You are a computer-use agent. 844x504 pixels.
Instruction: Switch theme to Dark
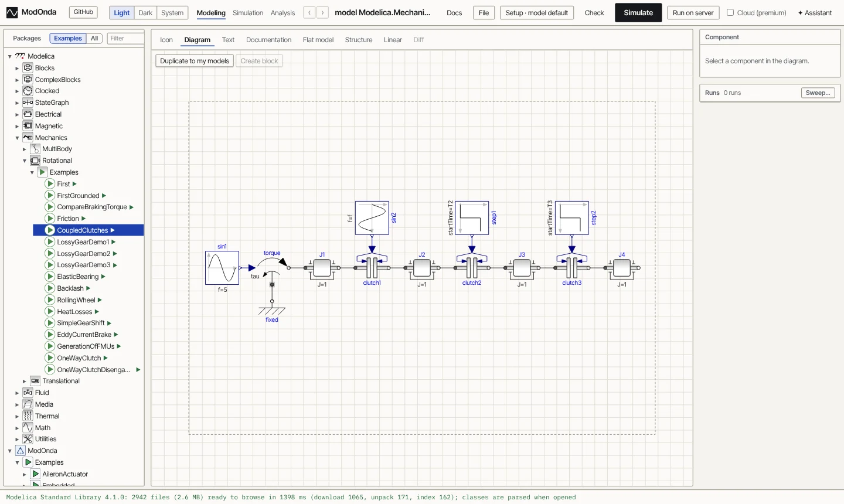click(145, 13)
